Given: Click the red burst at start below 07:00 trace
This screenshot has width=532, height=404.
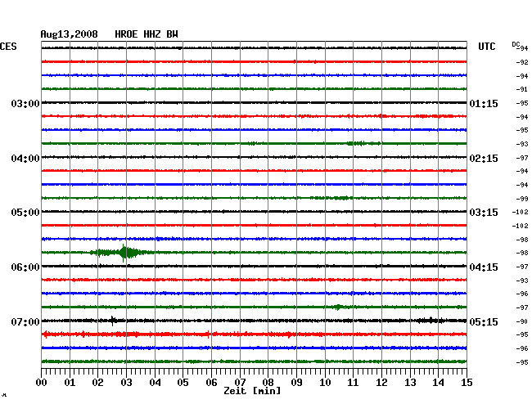Looking at the screenshot, I should pos(46,334).
